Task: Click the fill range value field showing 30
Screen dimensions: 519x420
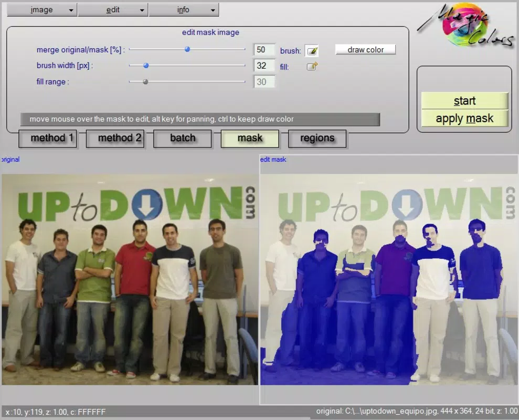Action: pyautogui.click(x=264, y=82)
